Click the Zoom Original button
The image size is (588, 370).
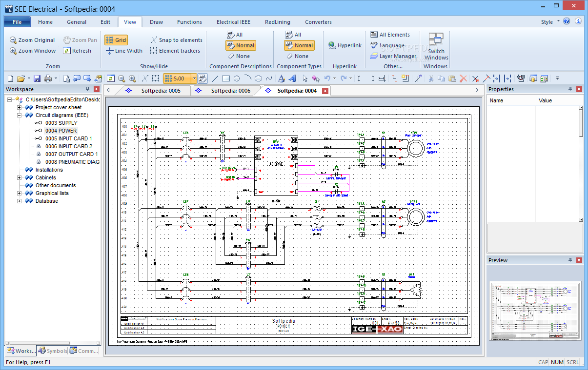[x=32, y=40]
